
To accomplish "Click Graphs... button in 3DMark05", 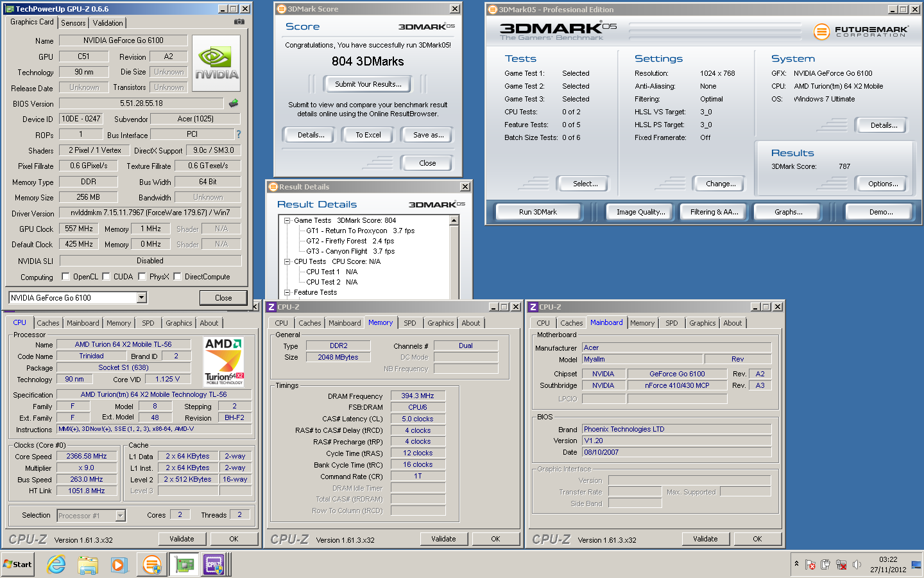I will 788,212.
